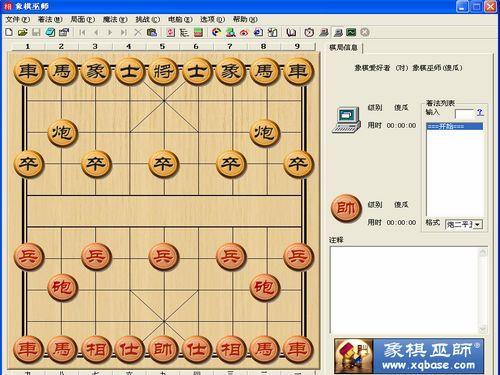500x375 pixels.
Task: Click the computer player icon in info panel
Action: 347,120
